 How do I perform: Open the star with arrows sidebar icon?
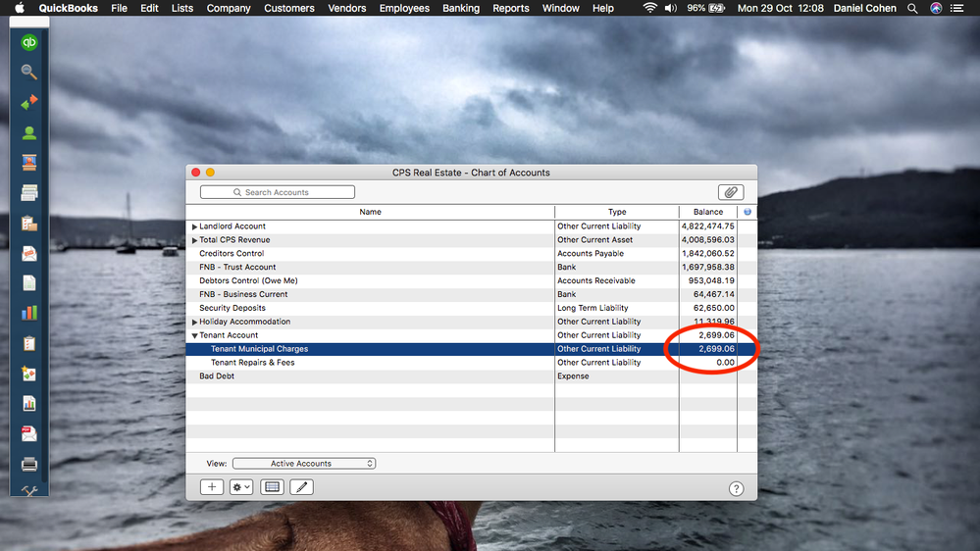click(x=28, y=374)
